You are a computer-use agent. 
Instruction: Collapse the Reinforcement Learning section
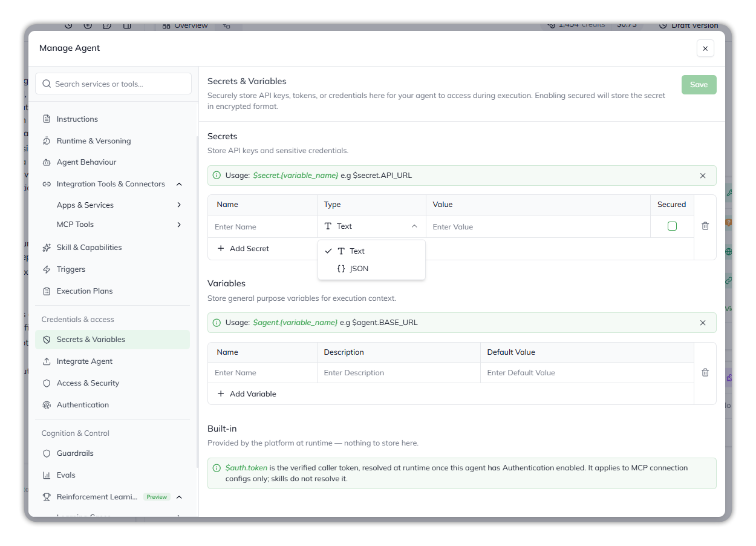pyautogui.click(x=179, y=497)
